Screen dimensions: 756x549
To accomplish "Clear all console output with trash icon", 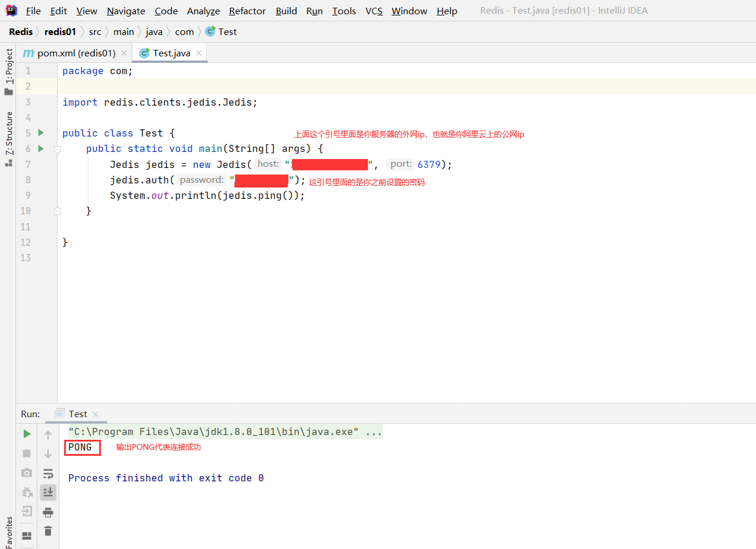I will pyautogui.click(x=48, y=531).
